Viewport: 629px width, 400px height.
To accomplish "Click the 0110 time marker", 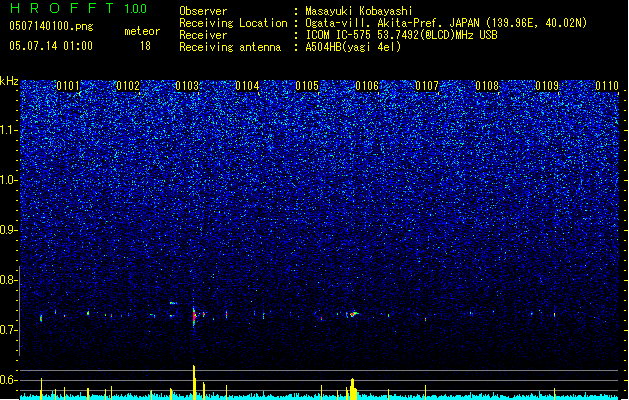I will tap(607, 86).
